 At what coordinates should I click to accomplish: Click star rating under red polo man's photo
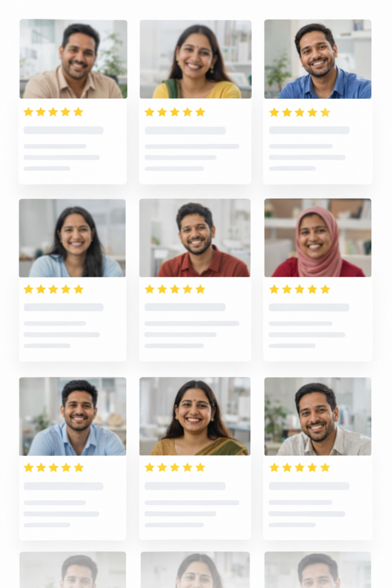[x=174, y=289]
